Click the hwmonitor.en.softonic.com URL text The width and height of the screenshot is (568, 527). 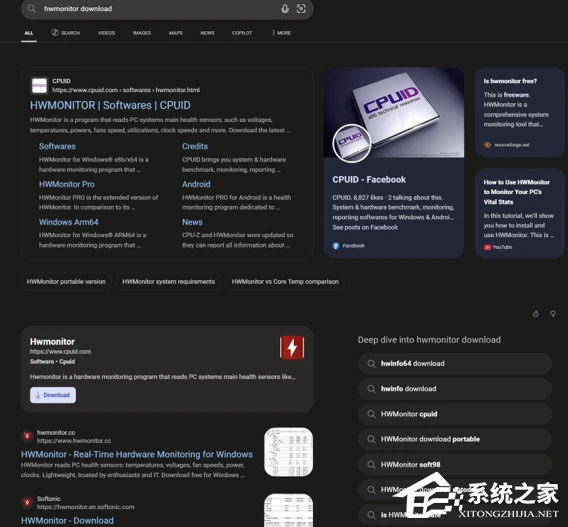point(85,507)
